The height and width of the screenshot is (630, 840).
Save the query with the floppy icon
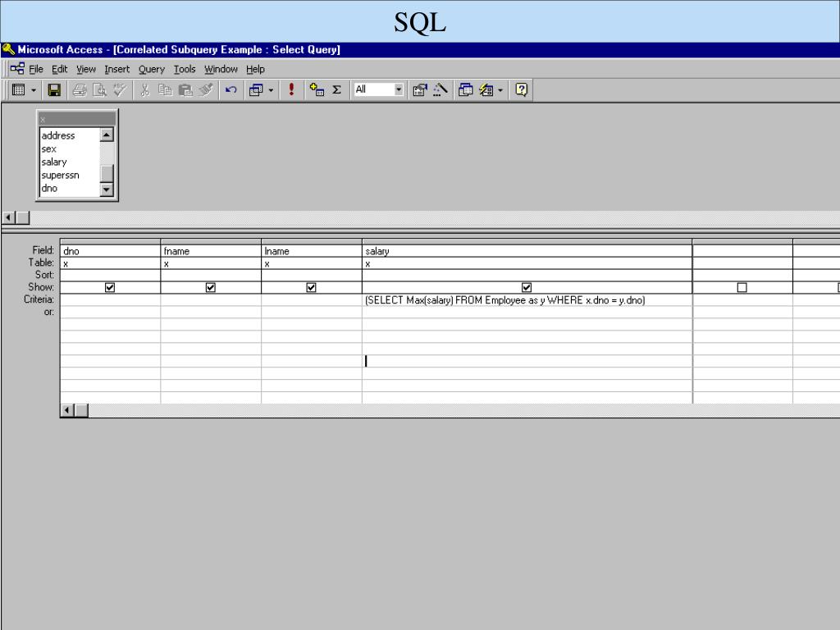(54, 90)
